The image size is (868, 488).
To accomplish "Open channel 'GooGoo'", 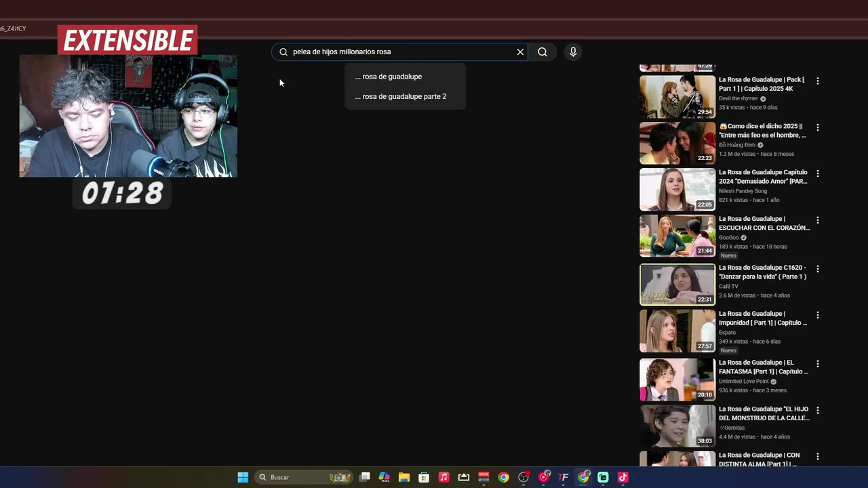I will click(x=729, y=238).
